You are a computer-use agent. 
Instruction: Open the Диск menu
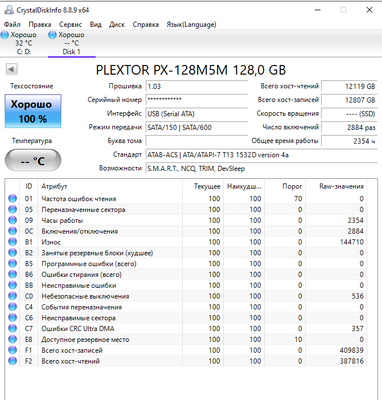pos(117,24)
